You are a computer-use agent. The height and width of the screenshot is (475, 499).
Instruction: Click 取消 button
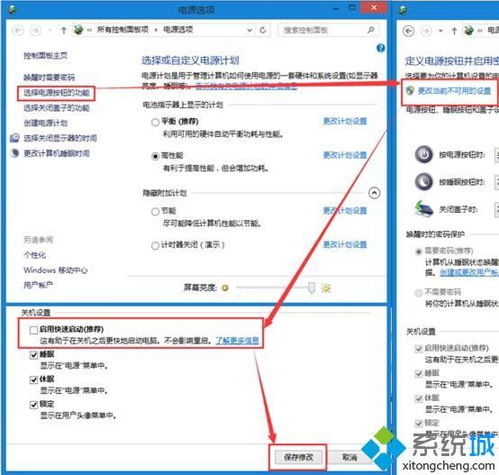[x=350, y=457]
